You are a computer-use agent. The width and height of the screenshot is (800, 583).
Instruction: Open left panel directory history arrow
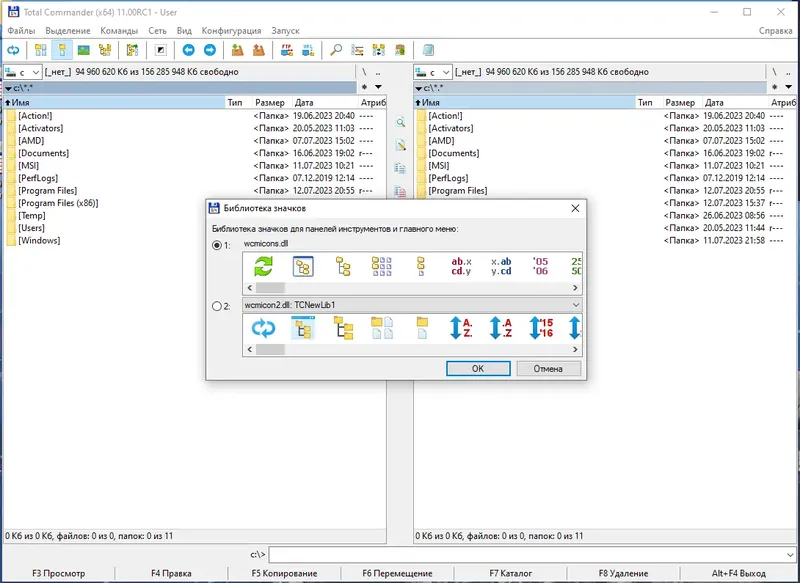(378, 87)
